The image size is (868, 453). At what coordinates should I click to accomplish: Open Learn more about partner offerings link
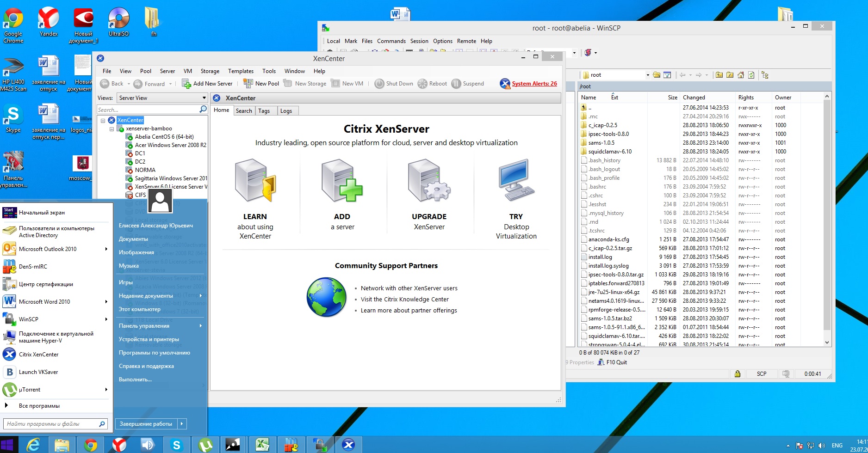point(409,310)
